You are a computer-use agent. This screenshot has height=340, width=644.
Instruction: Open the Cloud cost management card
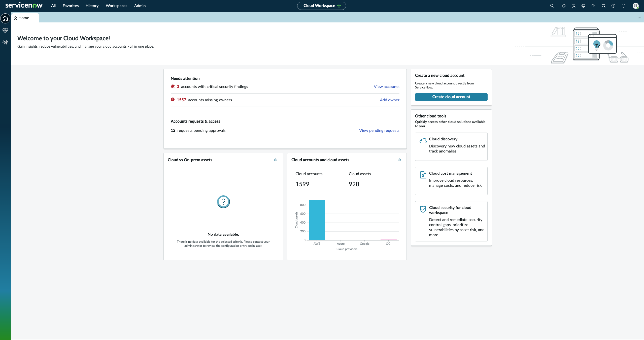[x=451, y=181]
